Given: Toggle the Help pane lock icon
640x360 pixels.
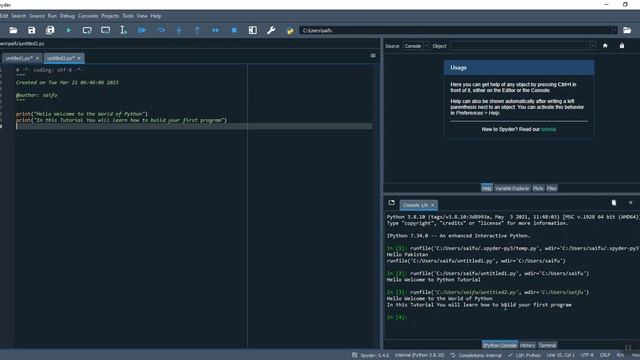Looking at the screenshot, I should [622, 46].
